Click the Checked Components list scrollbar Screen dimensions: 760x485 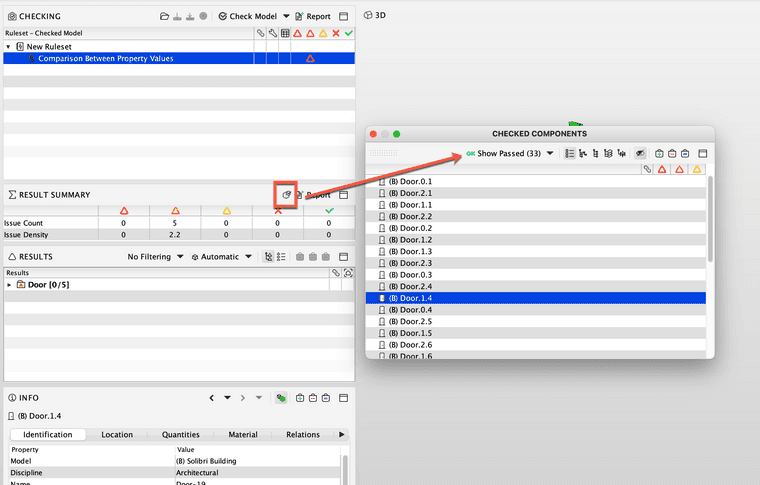tap(710, 219)
